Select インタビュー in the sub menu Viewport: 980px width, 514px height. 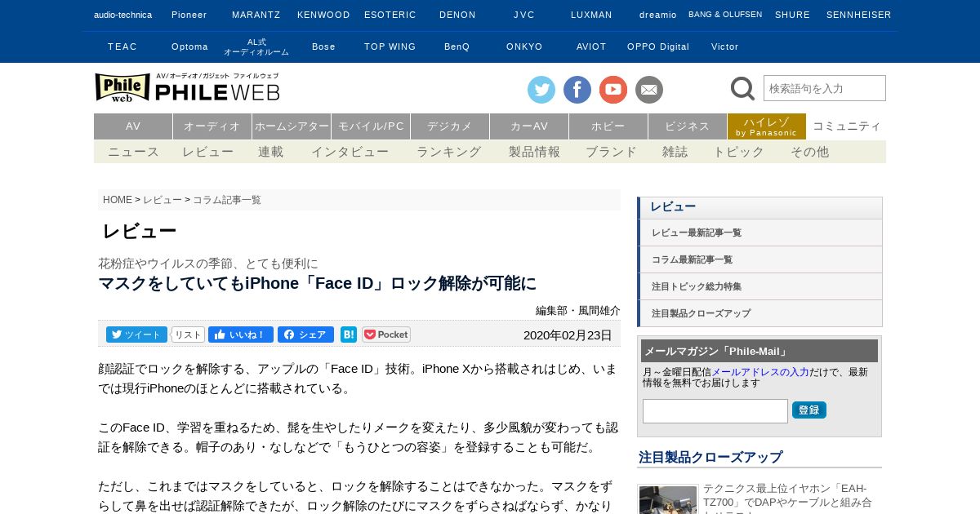[x=350, y=152]
